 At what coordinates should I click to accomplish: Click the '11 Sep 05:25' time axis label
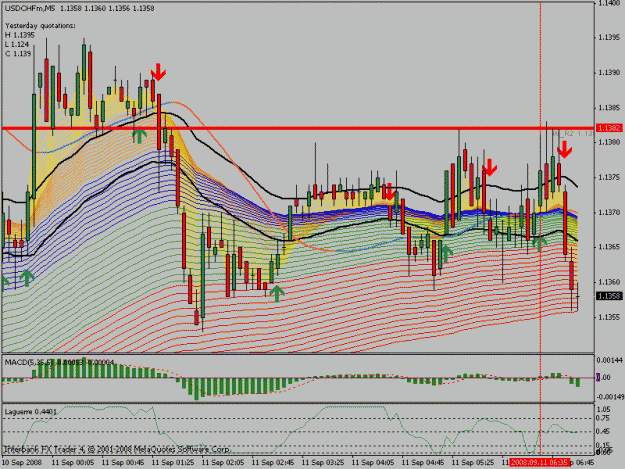(473, 462)
